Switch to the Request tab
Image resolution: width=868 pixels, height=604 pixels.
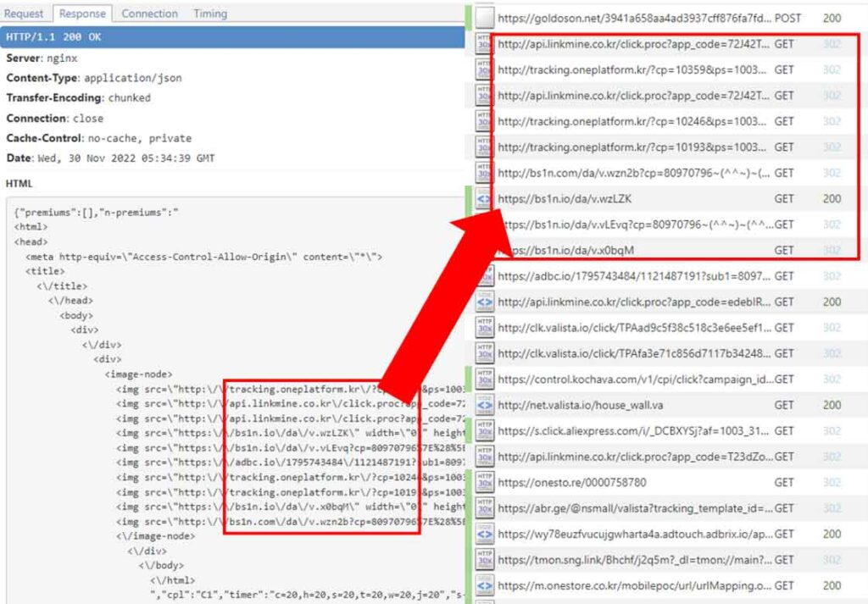coord(25,13)
